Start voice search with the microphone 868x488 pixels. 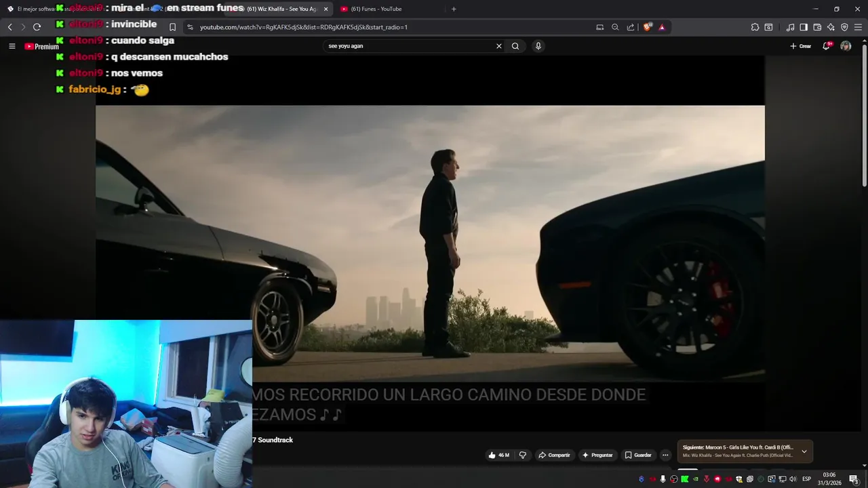point(538,46)
